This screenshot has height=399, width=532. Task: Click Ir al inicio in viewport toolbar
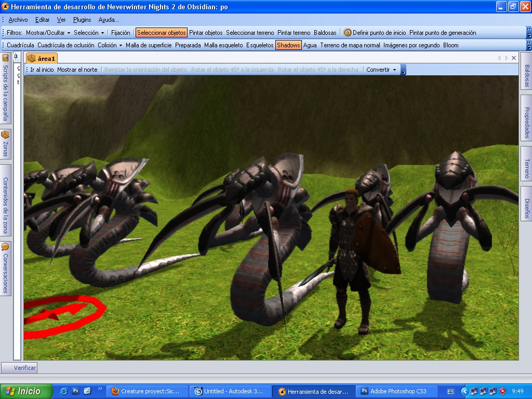[x=42, y=70]
